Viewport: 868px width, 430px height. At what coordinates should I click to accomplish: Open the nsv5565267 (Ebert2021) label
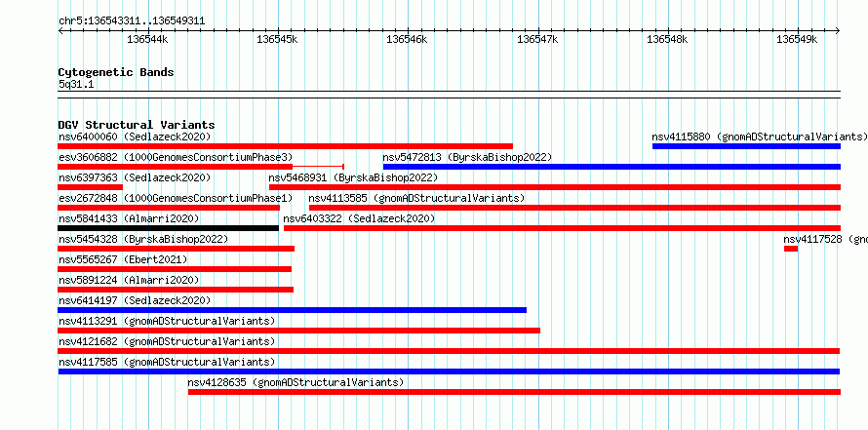coord(123,259)
